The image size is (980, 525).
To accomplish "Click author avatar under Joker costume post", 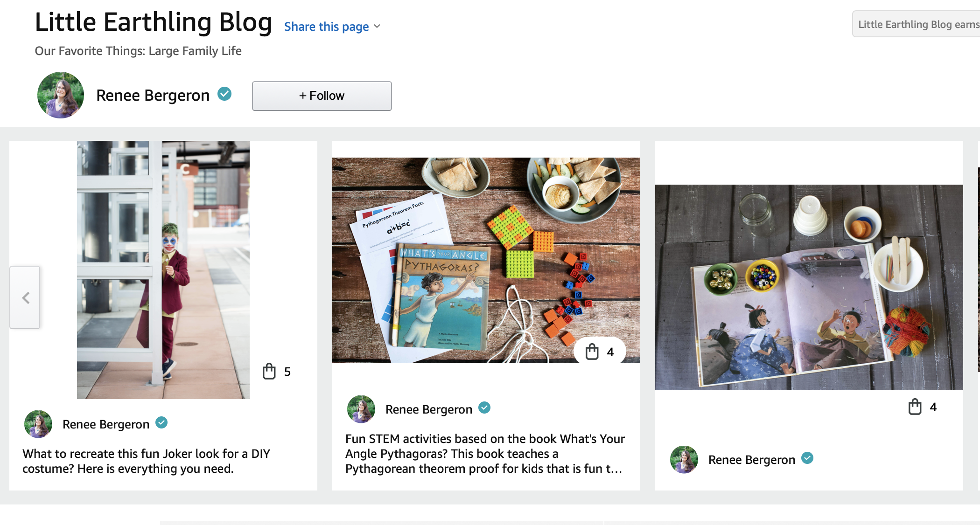I will pyautogui.click(x=38, y=424).
